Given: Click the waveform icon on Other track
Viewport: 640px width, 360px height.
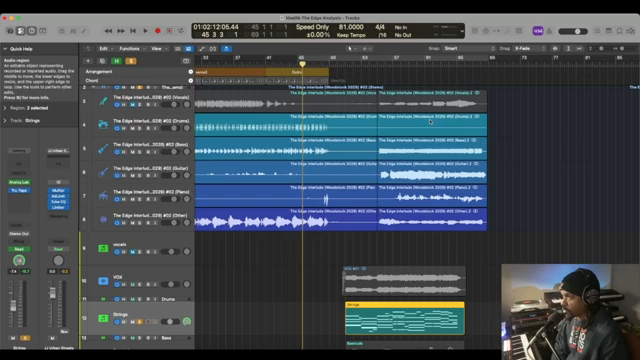Looking at the screenshot, I should click(103, 220).
